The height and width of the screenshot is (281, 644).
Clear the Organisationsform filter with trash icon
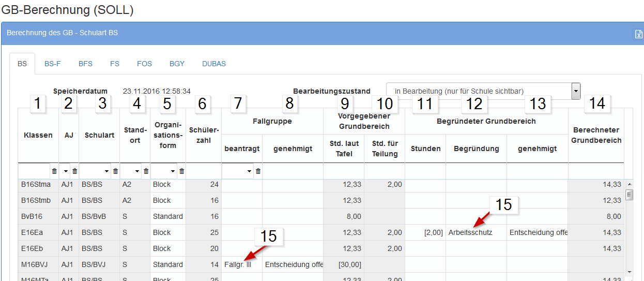click(181, 171)
